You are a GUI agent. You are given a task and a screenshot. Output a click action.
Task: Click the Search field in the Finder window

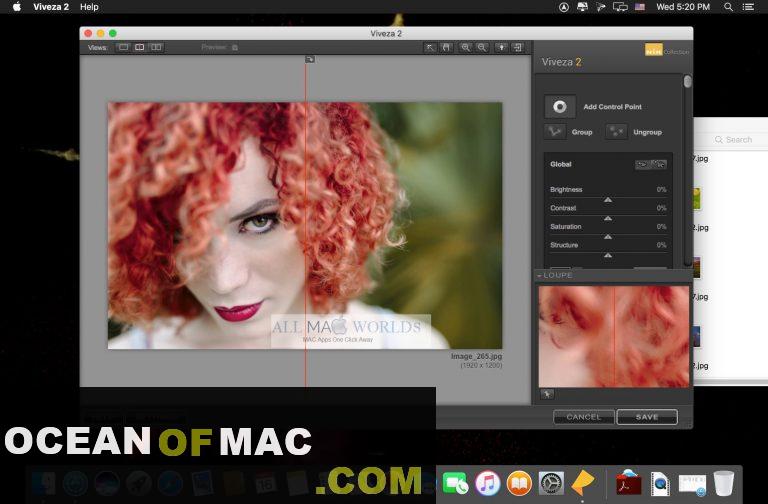pos(739,140)
